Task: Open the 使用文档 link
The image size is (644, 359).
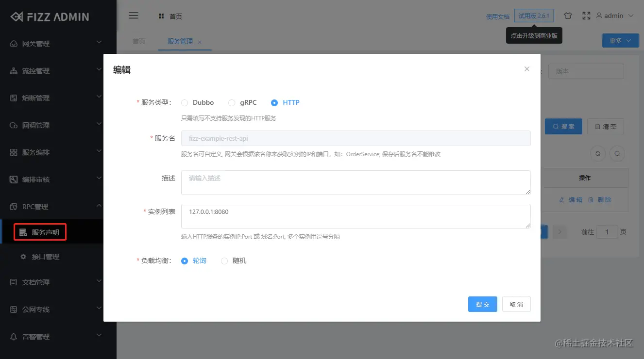Action: 497,15
